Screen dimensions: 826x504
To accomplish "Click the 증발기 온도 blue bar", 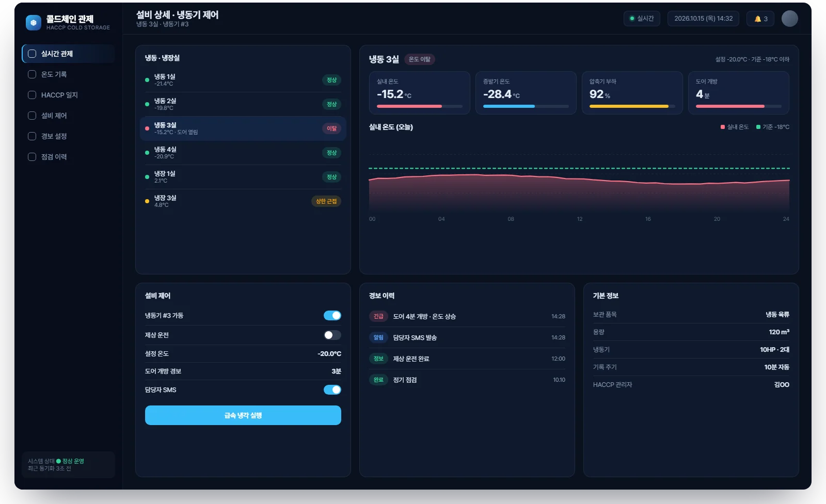I will click(x=526, y=106).
